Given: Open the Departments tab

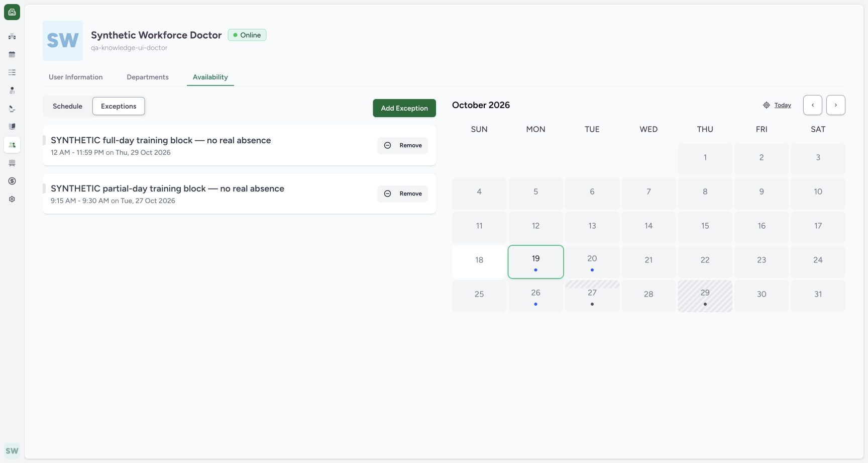Looking at the screenshot, I should 148,77.
